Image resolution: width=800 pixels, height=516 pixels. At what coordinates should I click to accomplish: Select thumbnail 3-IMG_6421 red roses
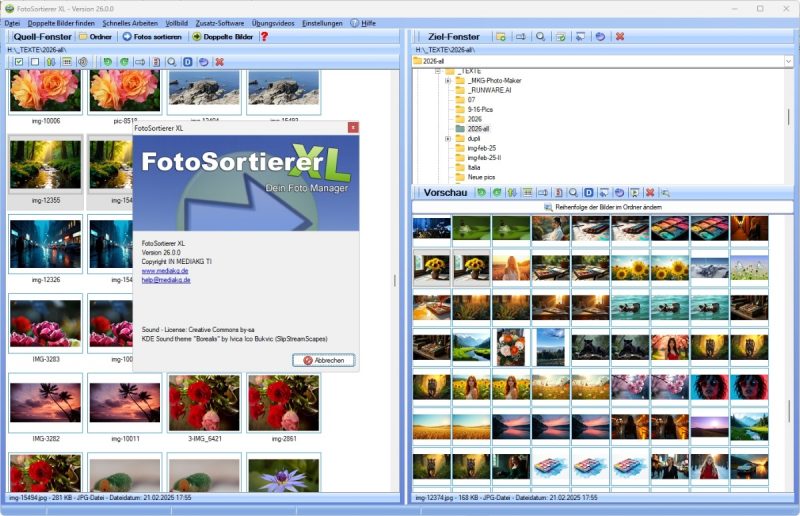(x=205, y=403)
